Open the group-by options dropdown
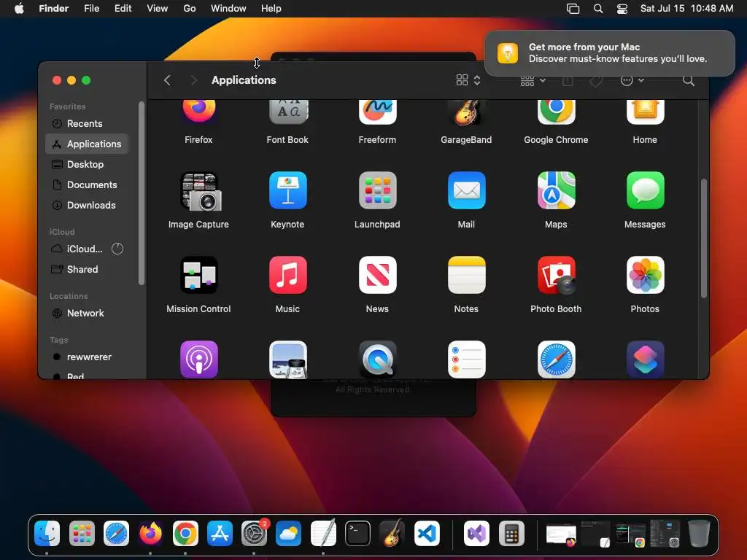747x560 pixels. 533,80
